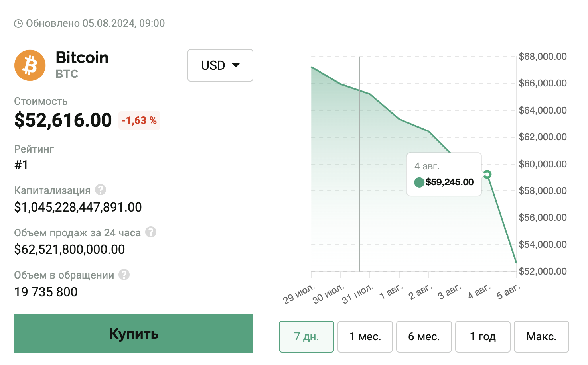Image resolution: width=588 pixels, height=365 pixels.
Task: Click the 1 авг. axis label
Action: [391, 292]
